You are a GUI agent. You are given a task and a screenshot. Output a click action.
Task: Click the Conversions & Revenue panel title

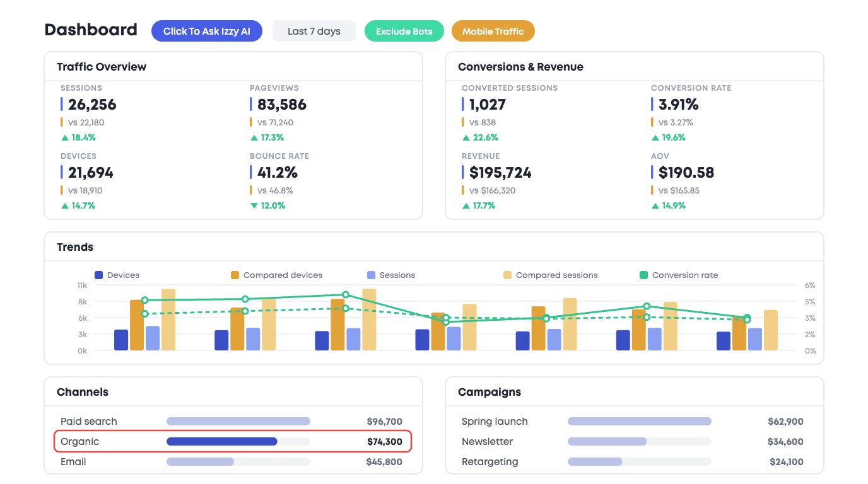click(x=520, y=67)
